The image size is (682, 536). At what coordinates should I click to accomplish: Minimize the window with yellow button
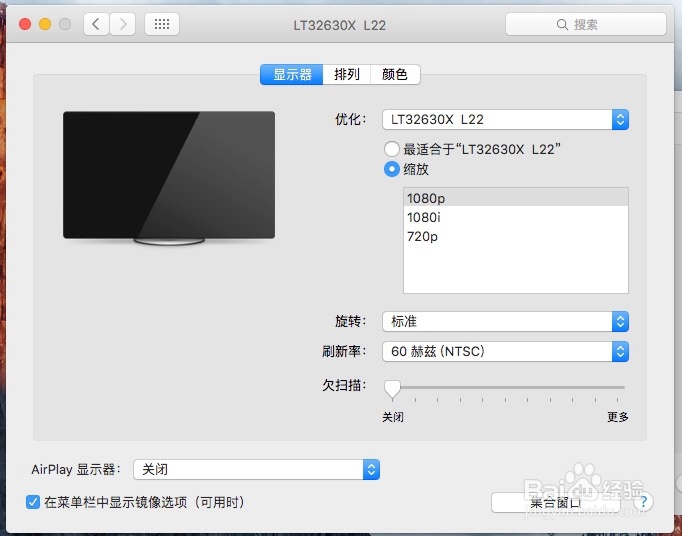click(45, 24)
